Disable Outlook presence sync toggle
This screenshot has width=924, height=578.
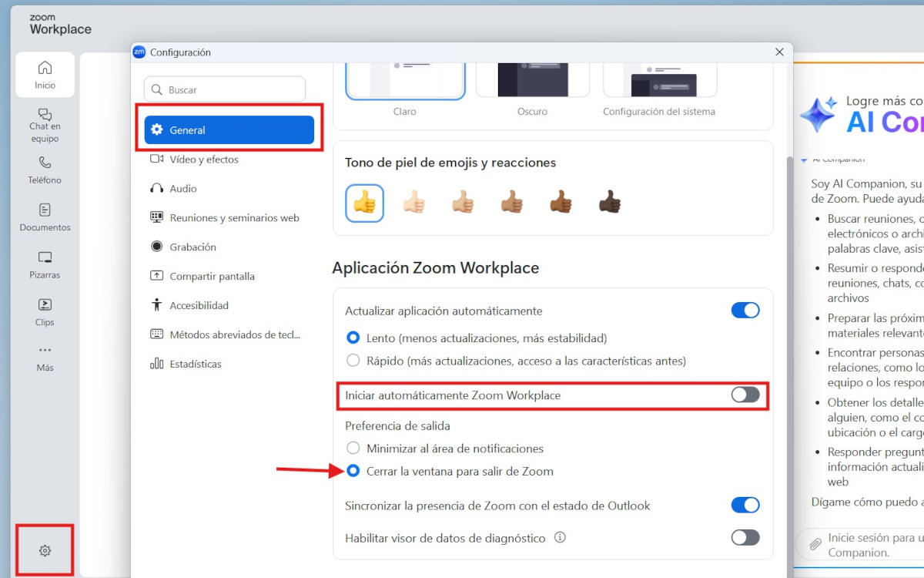745,506
